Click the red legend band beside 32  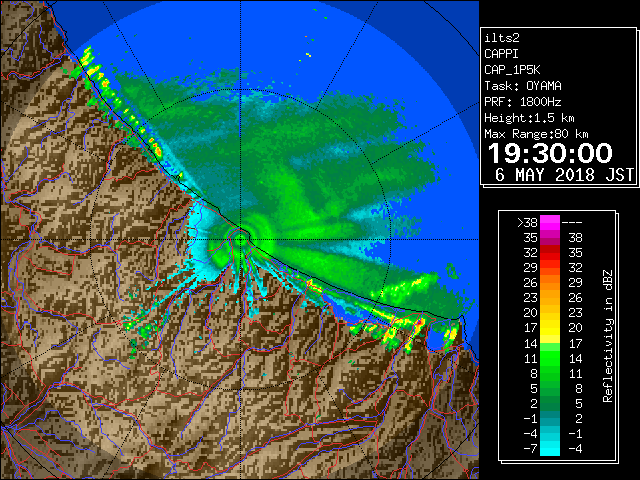point(550,253)
